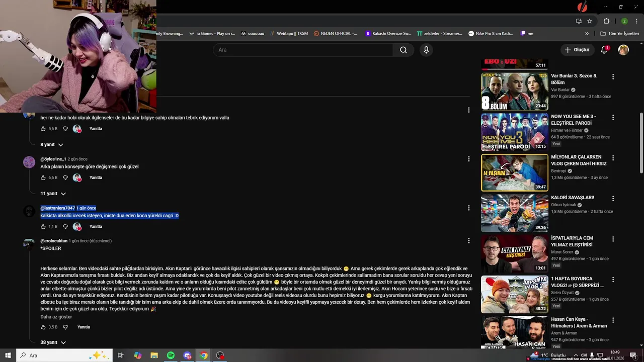
Task: Open the Webtapu TKGM bookmark
Action: click(x=288, y=34)
